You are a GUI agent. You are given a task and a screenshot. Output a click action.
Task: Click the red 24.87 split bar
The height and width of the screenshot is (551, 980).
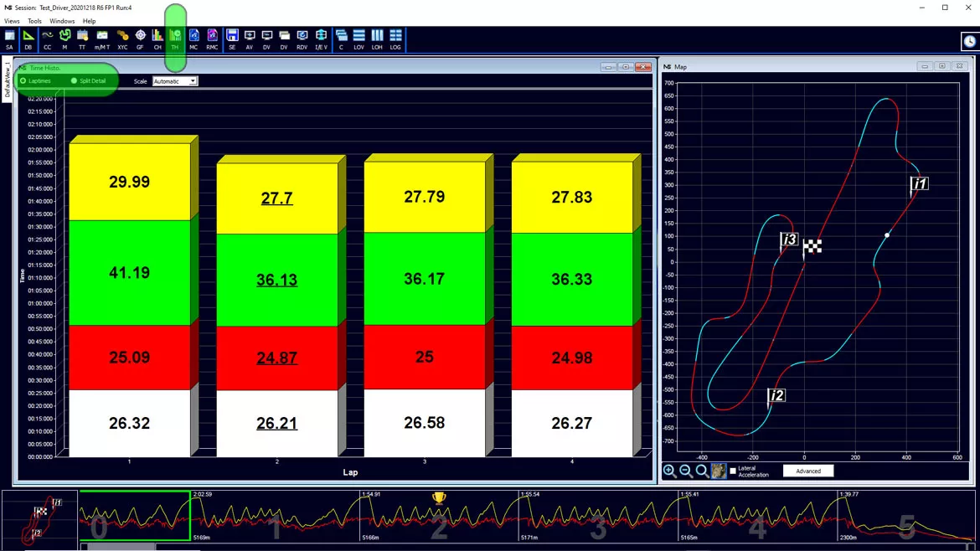(277, 358)
